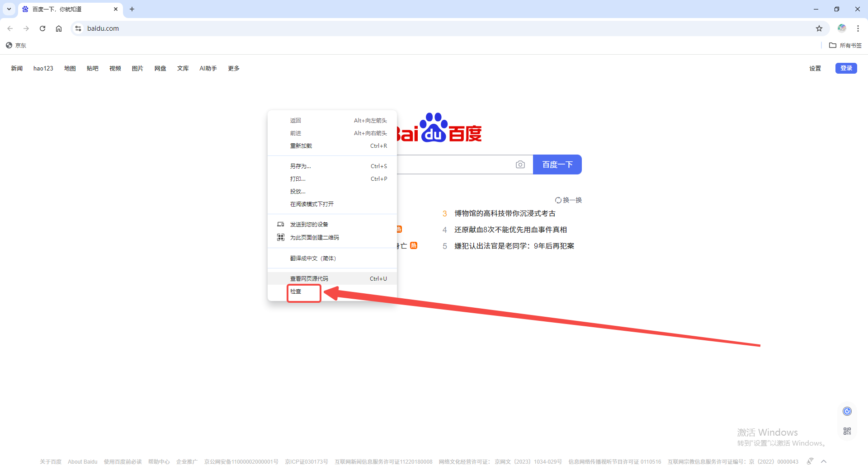Image resolution: width=868 pixels, height=470 pixels.
Task: Select 返回 in context menu
Action: pyautogui.click(x=332, y=121)
